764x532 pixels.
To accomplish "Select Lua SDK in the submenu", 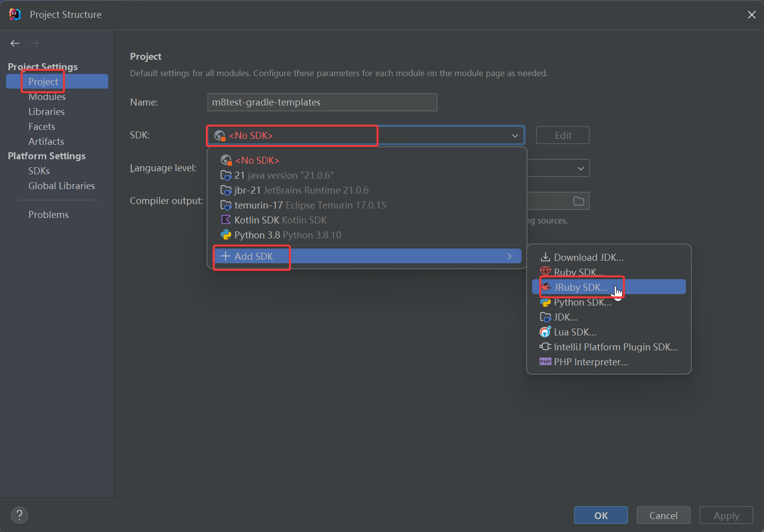I will (574, 332).
